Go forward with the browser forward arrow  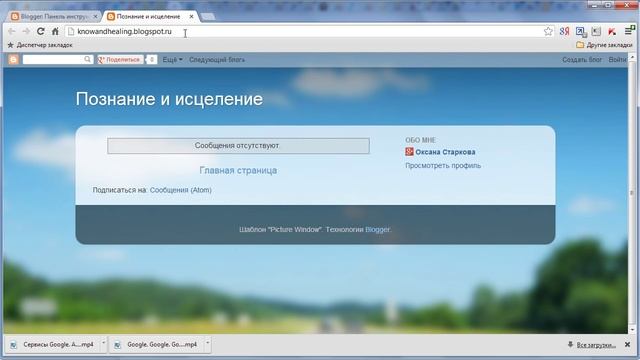26,31
